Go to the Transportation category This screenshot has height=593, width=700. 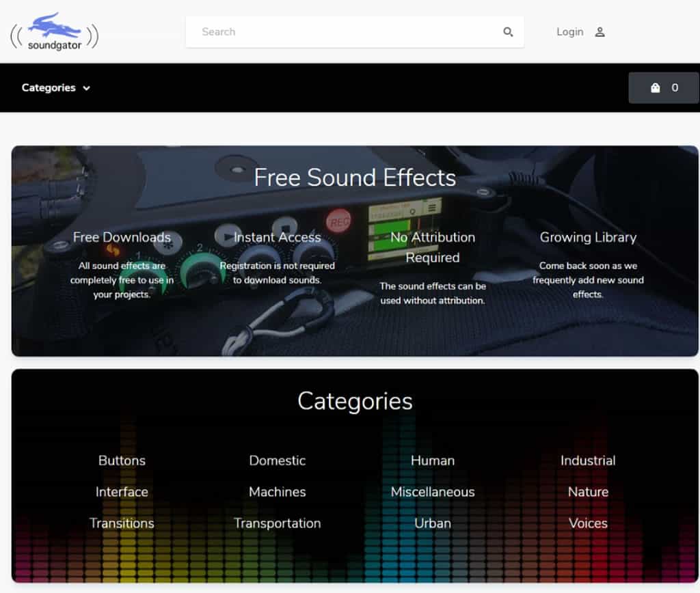(x=277, y=523)
